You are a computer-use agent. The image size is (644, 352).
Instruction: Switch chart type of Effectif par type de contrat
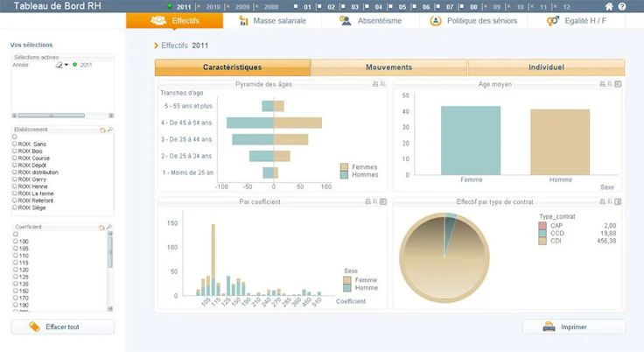point(618,201)
